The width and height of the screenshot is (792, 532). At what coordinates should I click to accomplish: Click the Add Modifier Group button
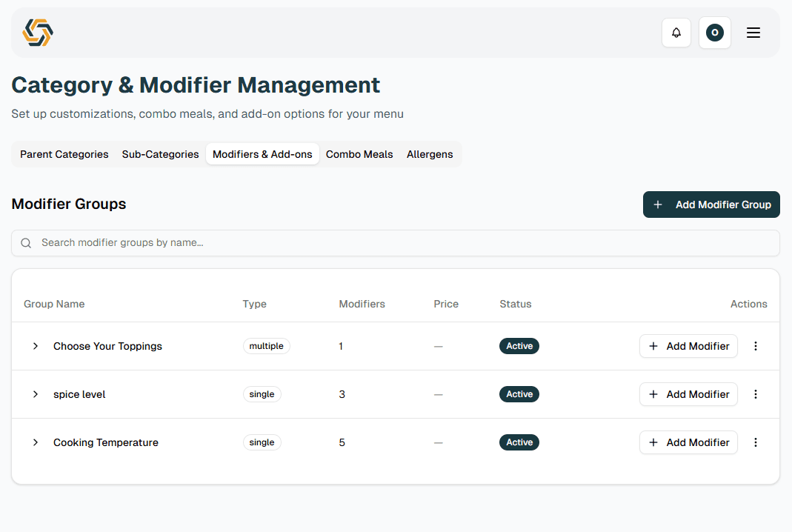(711, 205)
